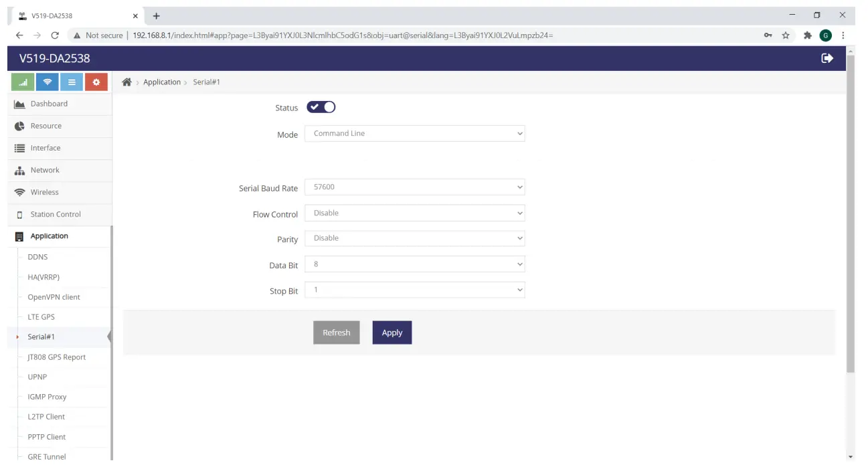Click the light blue list menu icon button
868x475 pixels.
(72, 82)
